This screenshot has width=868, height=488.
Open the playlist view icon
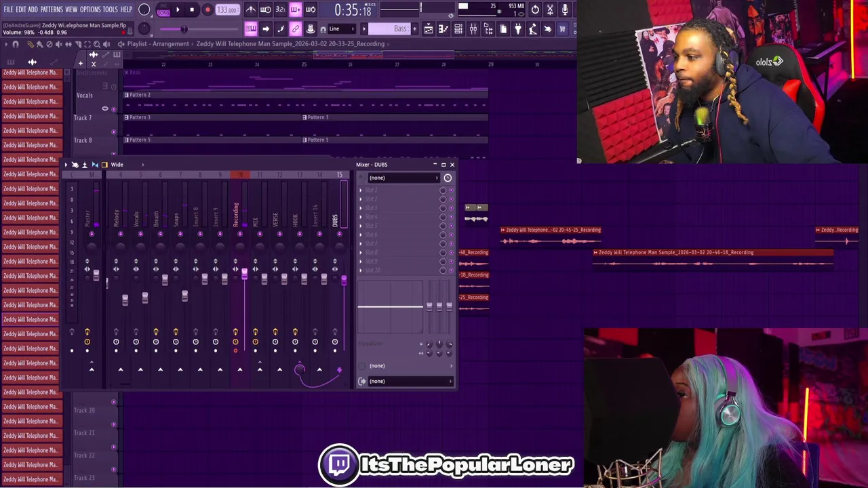(x=429, y=28)
